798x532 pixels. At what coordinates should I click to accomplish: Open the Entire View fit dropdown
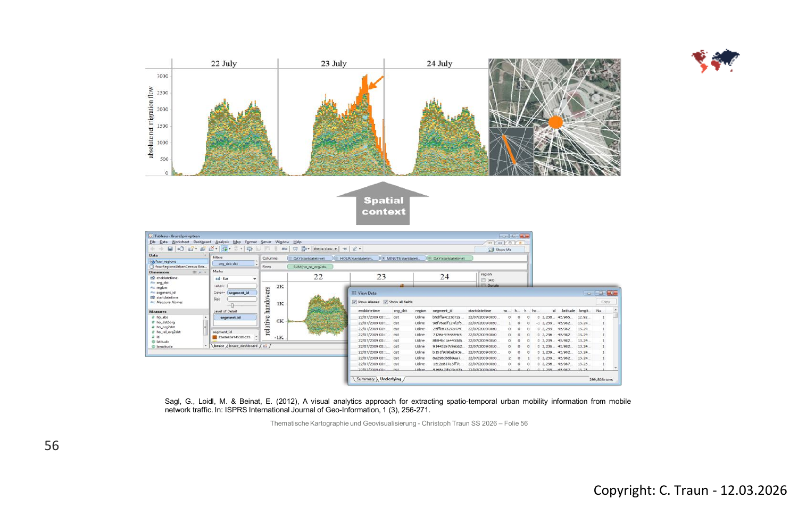click(326, 249)
